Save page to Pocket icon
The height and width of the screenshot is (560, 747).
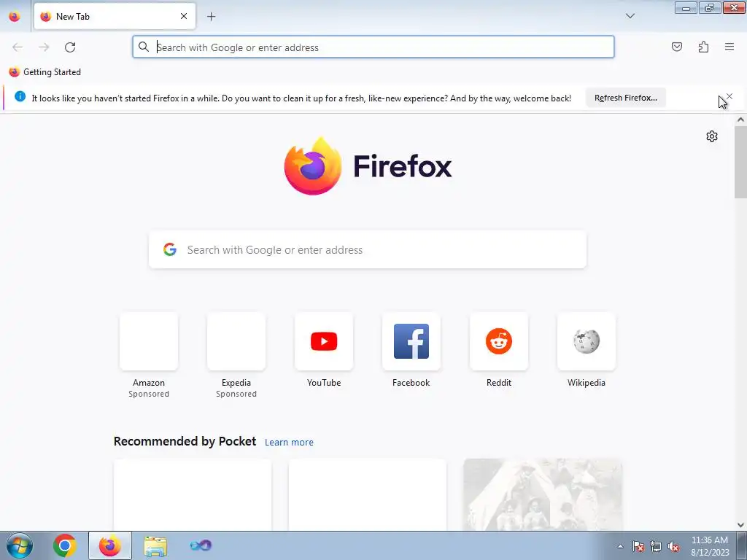(676, 47)
